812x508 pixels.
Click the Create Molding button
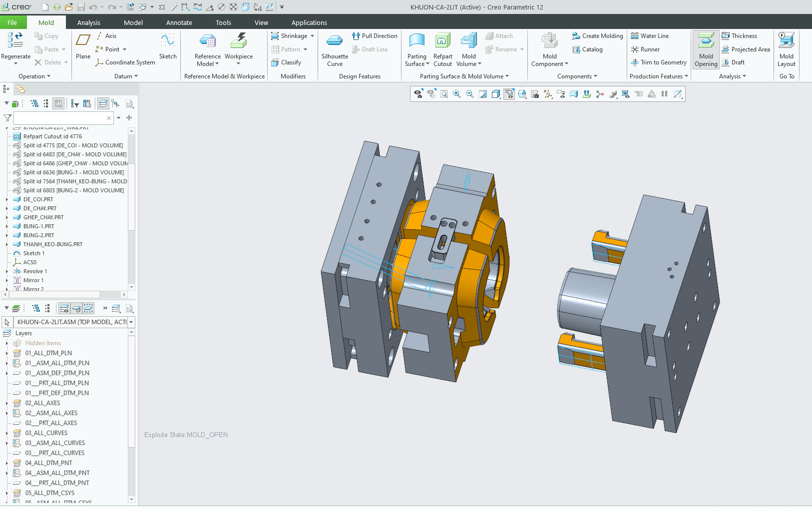[597, 36]
